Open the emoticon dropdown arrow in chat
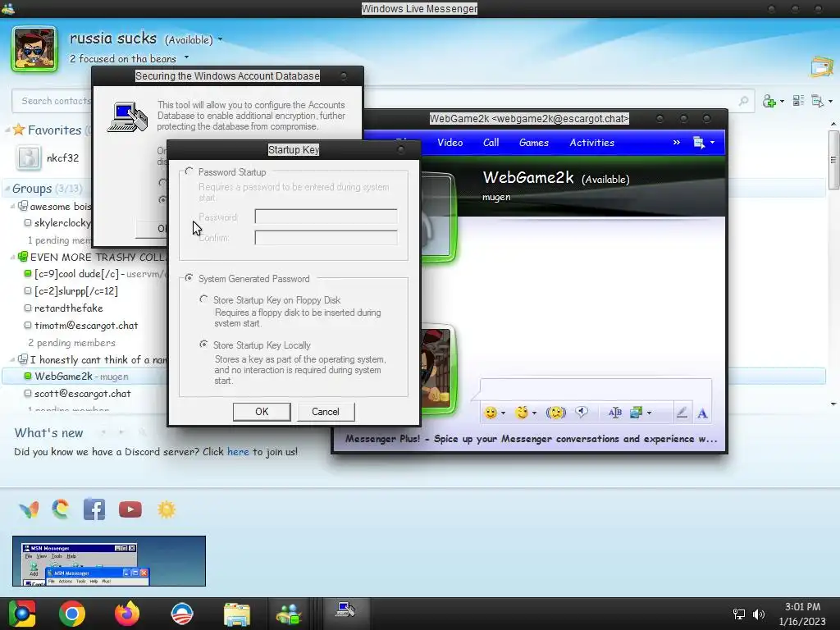This screenshot has height=630, width=840. pyautogui.click(x=503, y=413)
